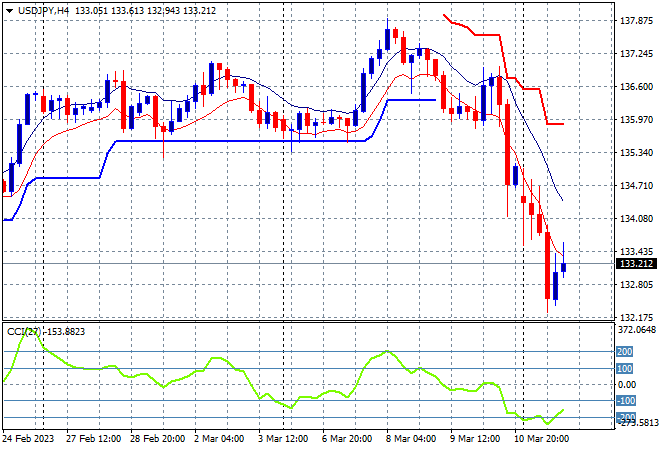
Task: Click the 10 Mar 20:00 time label
Action: pyautogui.click(x=541, y=439)
